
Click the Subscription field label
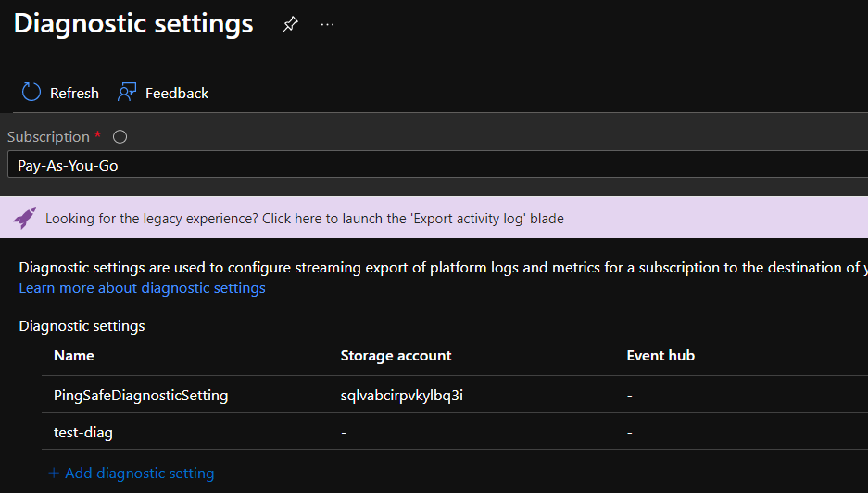click(48, 137)
